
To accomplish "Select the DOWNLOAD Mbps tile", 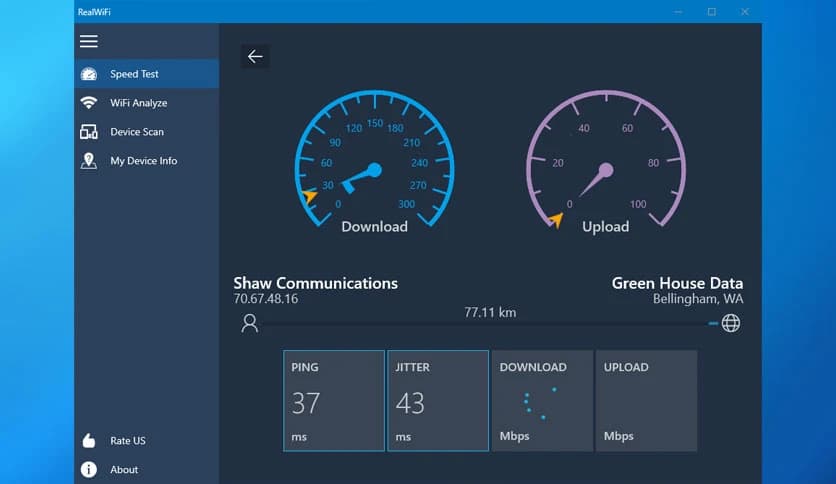I will click(x=542, y=401).
